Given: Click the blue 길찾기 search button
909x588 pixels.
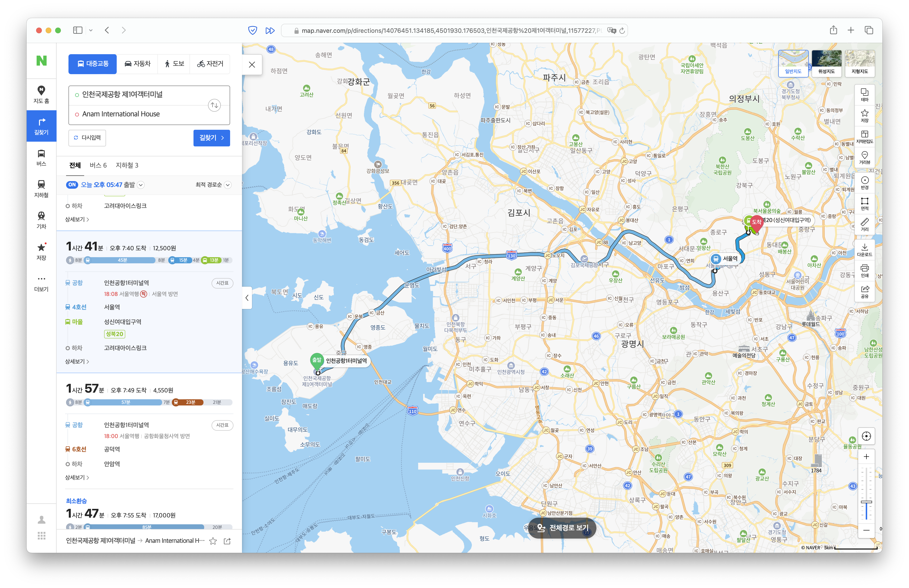Looking at the screenshot, I should pyautogui.click(x=212, y=138).
